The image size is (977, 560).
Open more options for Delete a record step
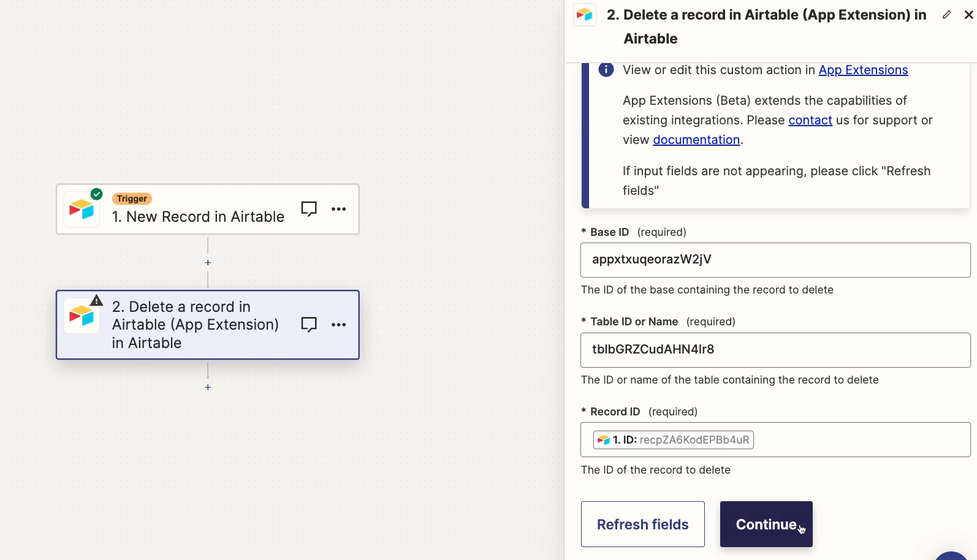pyautogui.click(x=339, y=325)
